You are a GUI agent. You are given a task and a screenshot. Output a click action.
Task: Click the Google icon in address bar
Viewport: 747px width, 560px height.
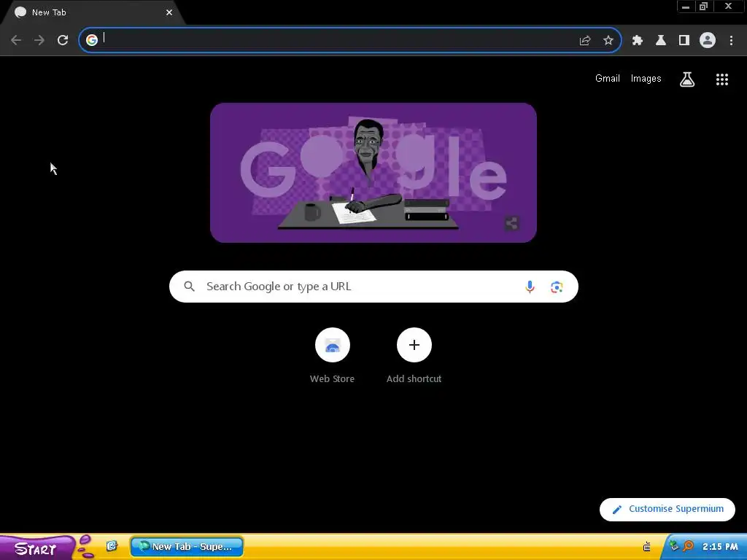92,40
